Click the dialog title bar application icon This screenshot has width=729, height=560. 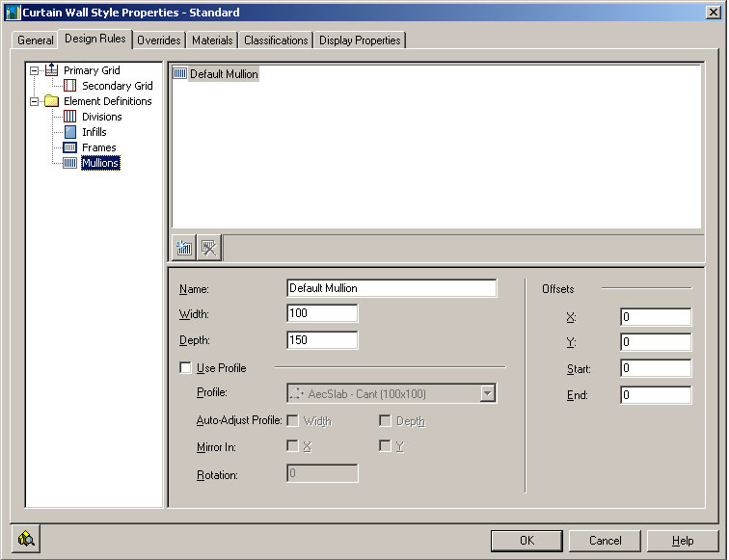(13, 13)
